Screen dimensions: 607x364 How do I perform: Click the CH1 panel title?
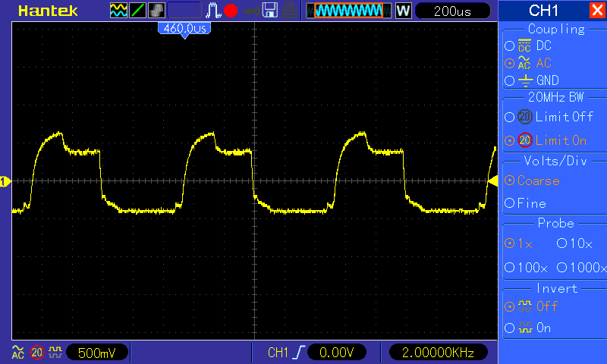(x=543, y=11)
